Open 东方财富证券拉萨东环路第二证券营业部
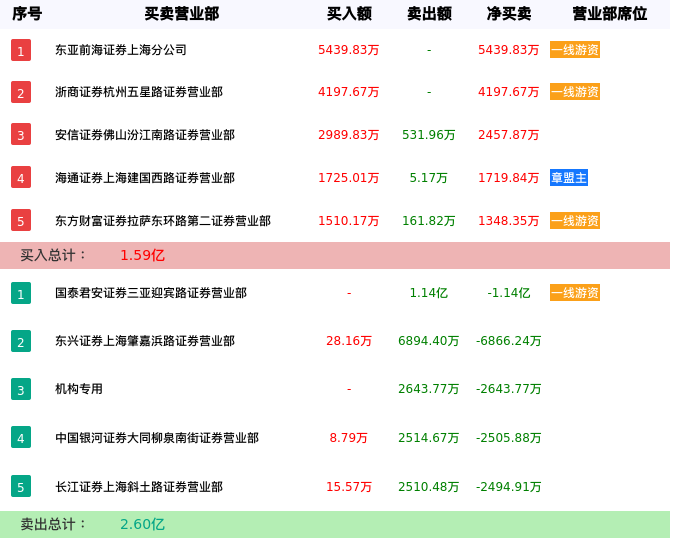Screen dimensions: 676x540 coord(163,221)
